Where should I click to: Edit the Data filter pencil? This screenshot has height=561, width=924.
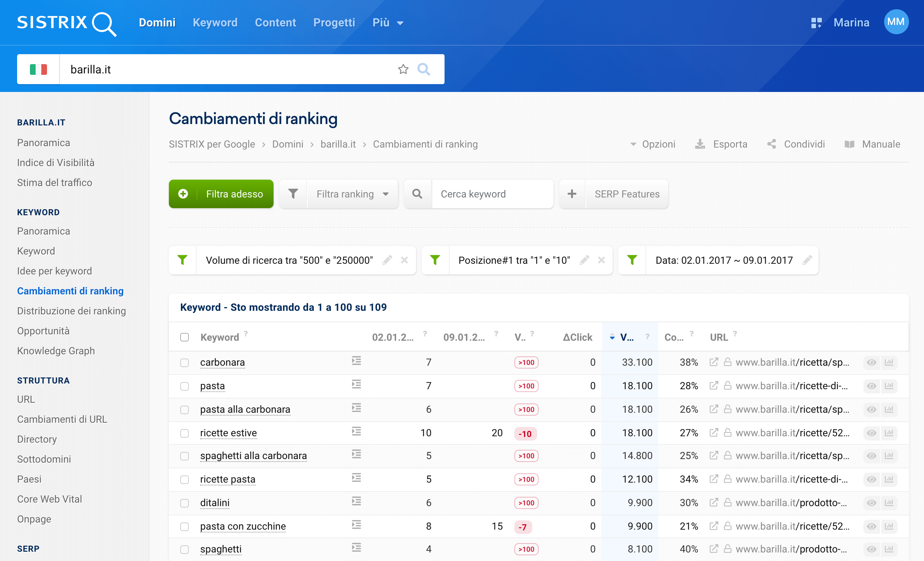(x=808, y=260)
